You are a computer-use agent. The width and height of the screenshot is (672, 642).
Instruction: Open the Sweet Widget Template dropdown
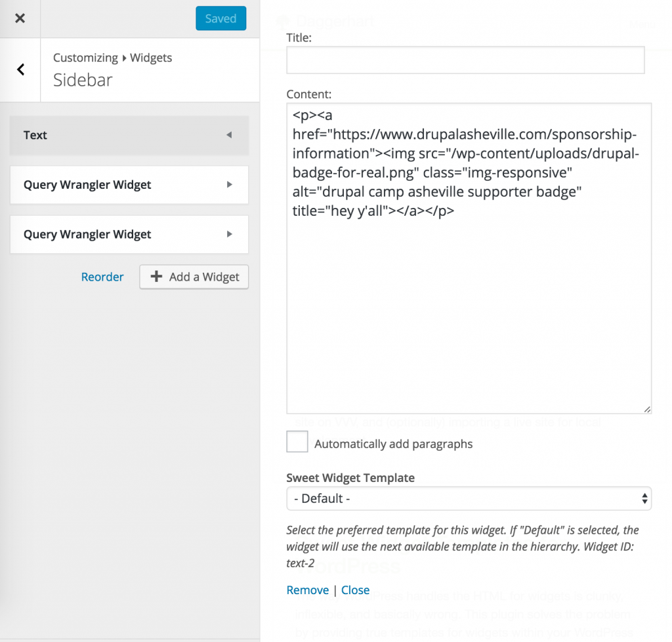click(469, 498)
